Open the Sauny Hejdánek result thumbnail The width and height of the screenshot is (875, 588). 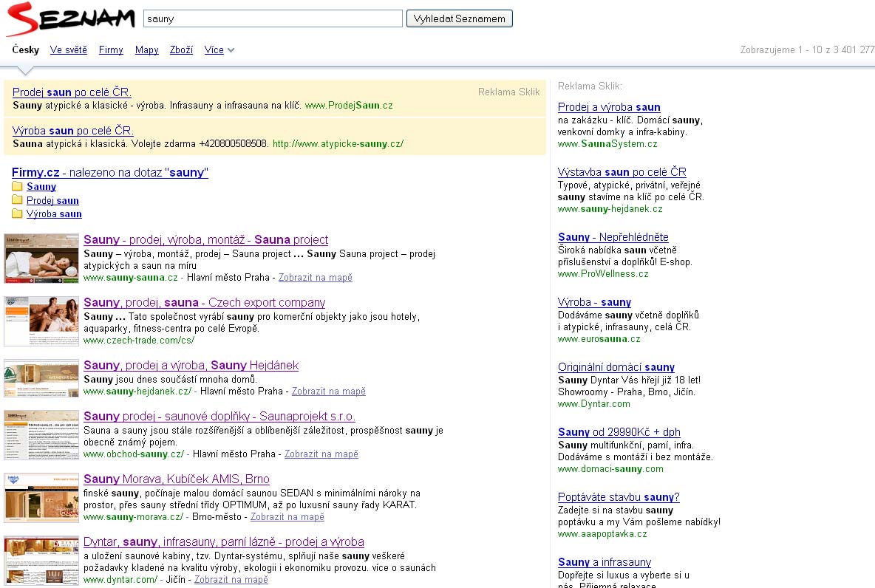tap(41, 378)
